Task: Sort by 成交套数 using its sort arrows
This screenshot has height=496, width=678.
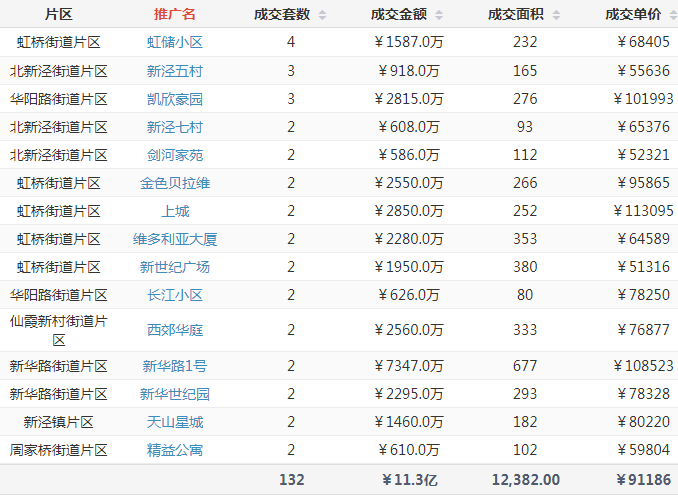Action: (x=322, y=15)
